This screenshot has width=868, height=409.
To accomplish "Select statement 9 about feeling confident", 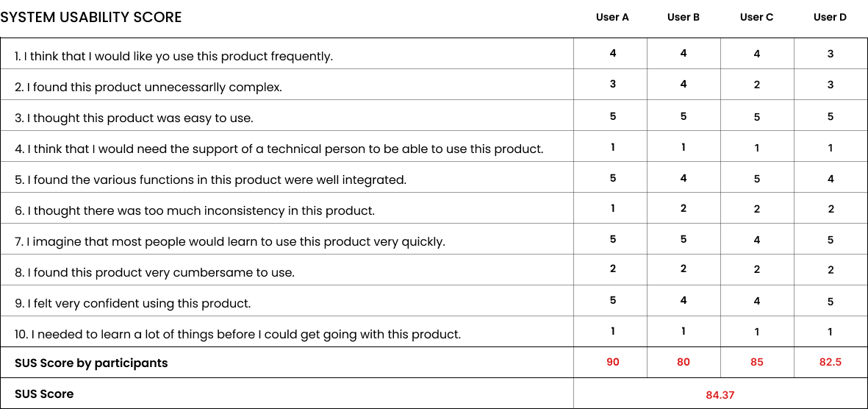I will click(x=133, y=303).
